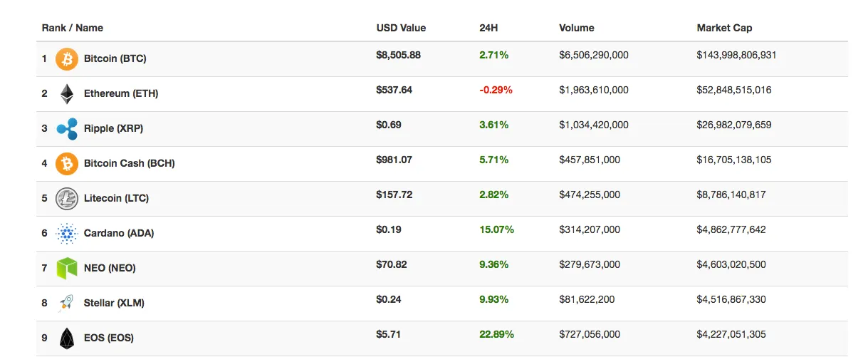Click the Ripple blue logo icon
This screenshot has width=868, height=357.
67,128
